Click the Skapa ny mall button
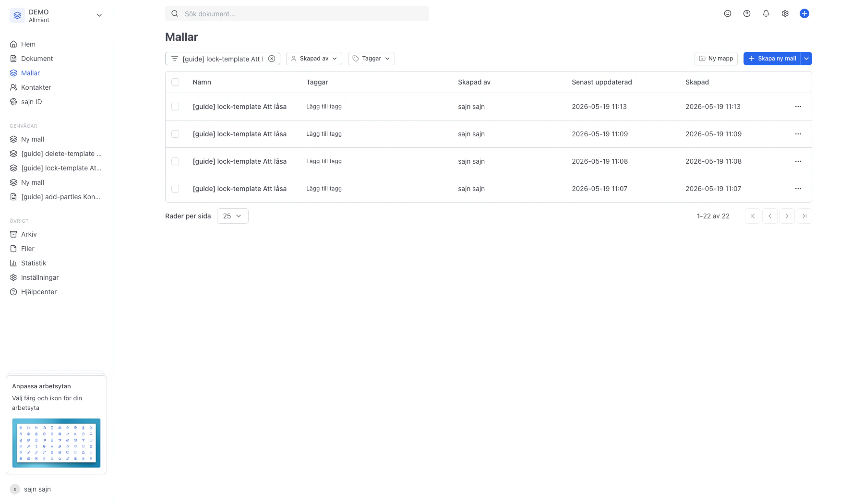This screenshot has height=504, width=864. pos(772,59)
